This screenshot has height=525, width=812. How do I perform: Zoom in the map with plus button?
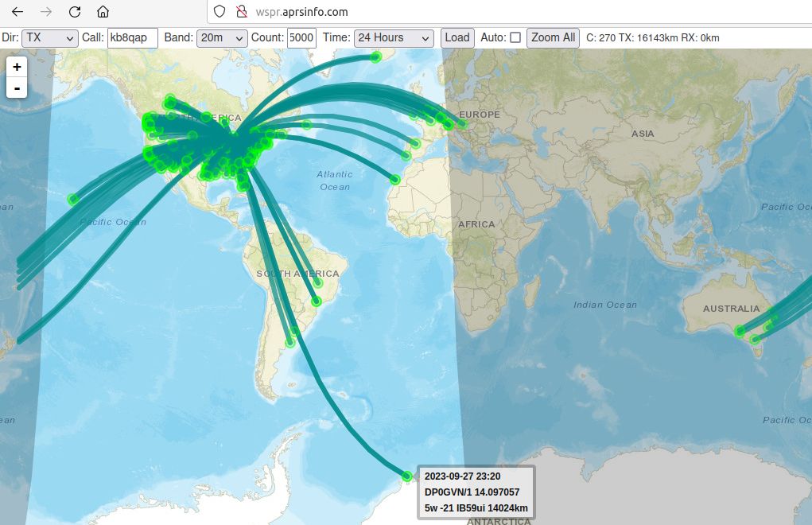pos(17,67)
